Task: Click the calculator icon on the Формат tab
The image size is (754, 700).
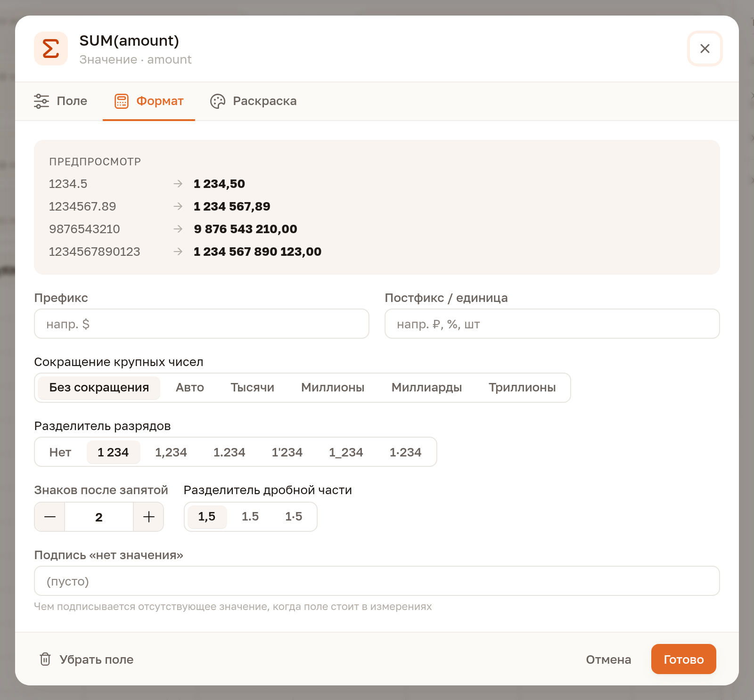Action: [x=122, y=101]
